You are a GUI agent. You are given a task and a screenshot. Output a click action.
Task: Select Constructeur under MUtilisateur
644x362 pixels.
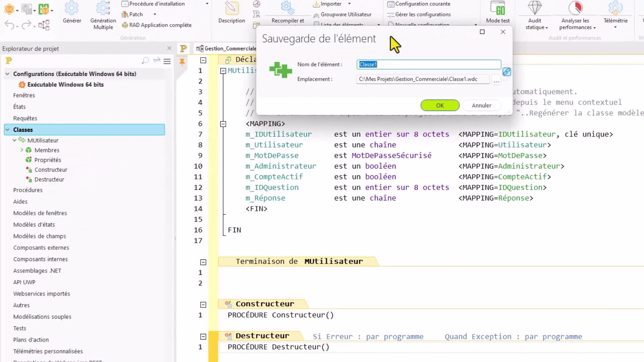(x=51, y=170)
